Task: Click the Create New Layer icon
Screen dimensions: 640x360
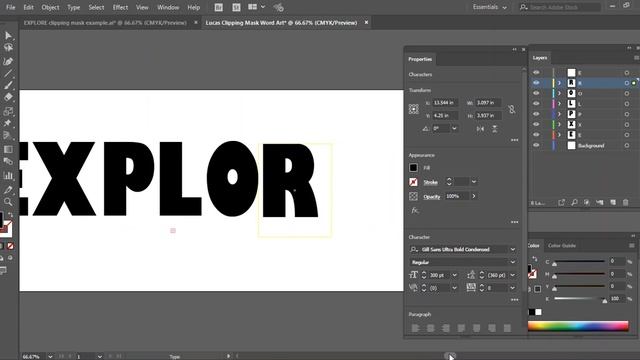Action: tap(613, 202)
